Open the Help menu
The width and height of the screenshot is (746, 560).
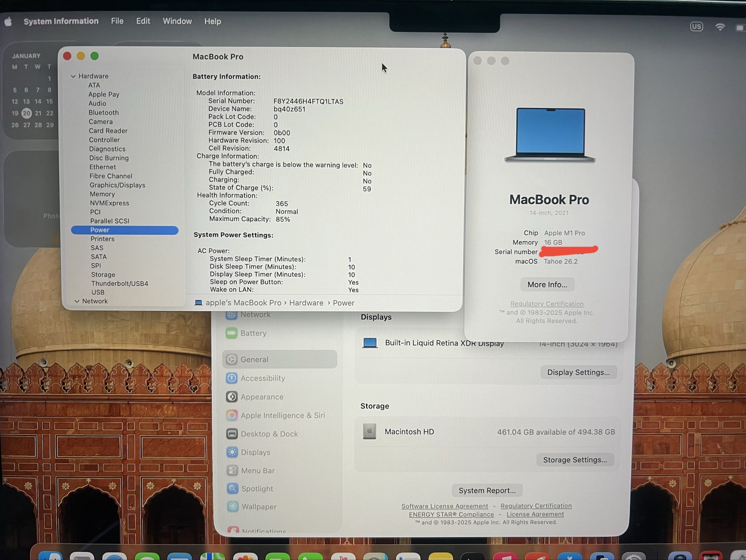pos(213,21)
